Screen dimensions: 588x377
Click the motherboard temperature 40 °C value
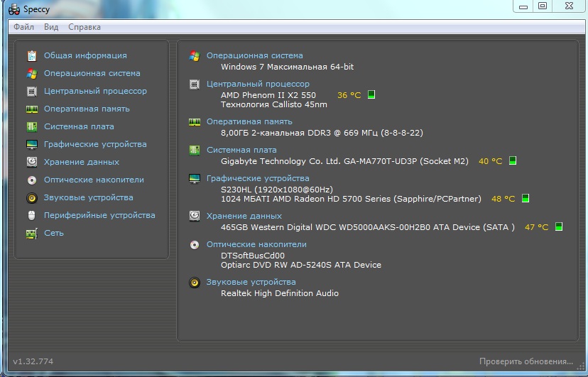point(491,161)
